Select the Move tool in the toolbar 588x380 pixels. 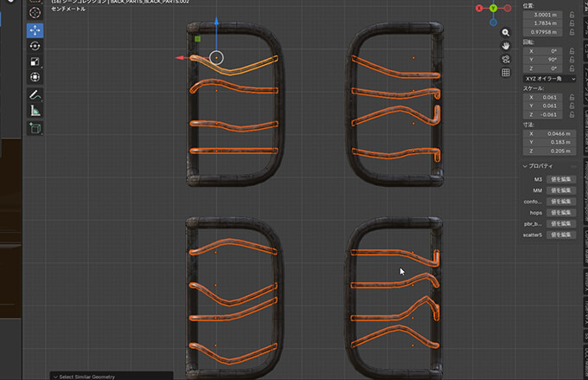[x=35, y=30]
